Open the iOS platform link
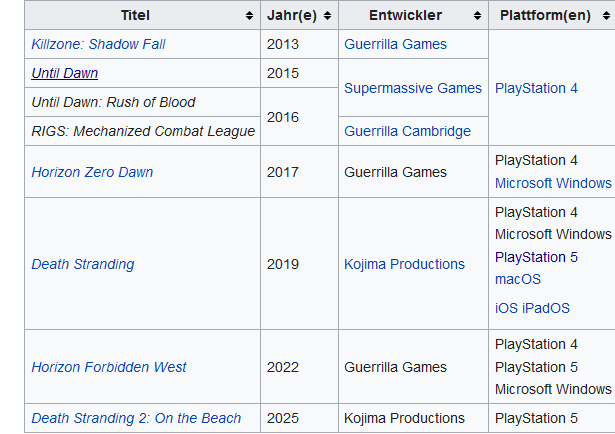615x434 pixels. tap(506, 308)
